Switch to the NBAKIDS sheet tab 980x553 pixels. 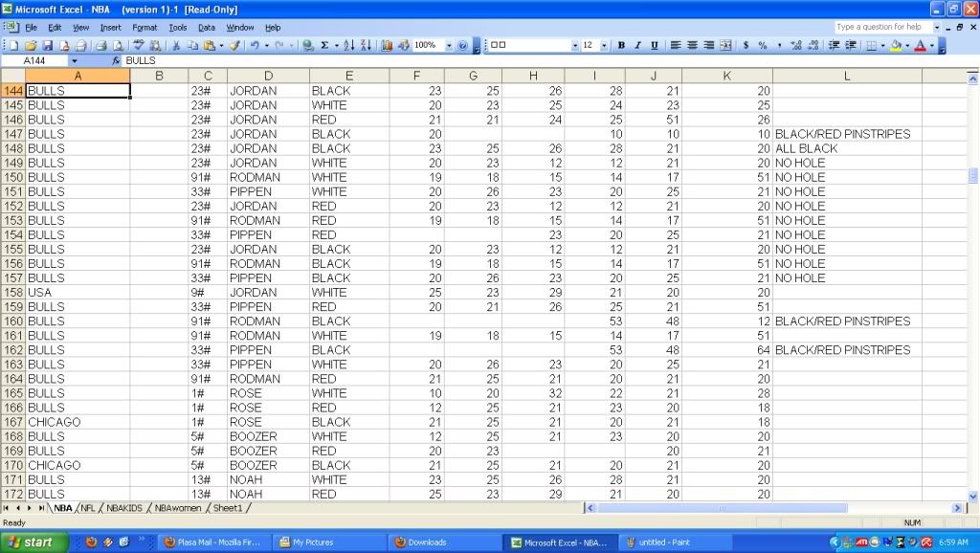[x=124, y=508]
